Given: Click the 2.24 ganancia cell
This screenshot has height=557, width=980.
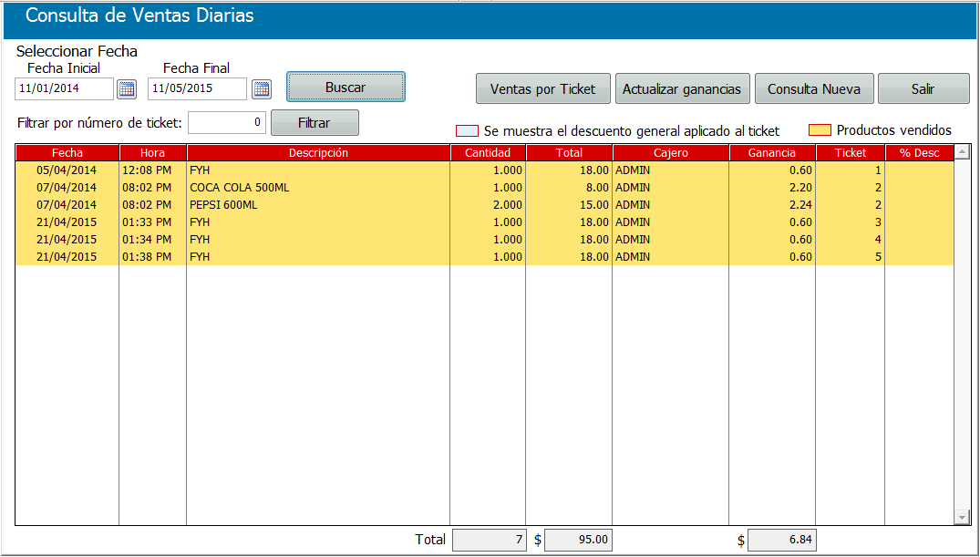Looking at the screenshot, I should point(772,205).
